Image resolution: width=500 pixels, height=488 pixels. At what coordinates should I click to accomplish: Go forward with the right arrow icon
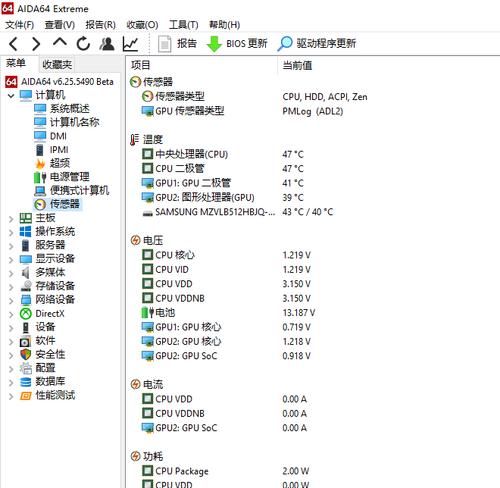(x=36, y=44)
